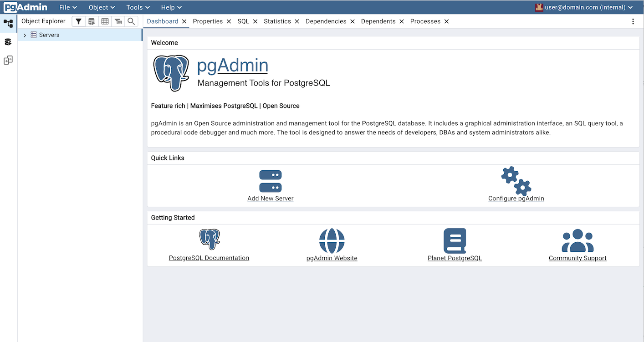Open the Community Support link
Image resolution: width=644 pixels, height=342 pixels.
tap(578, 258)
